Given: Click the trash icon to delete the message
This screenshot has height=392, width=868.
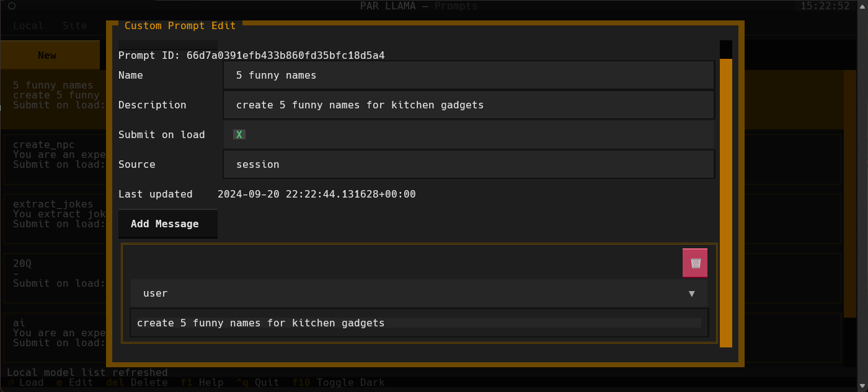Looking at the screenshot, I should pyautogui.click(x=694, y=262).
